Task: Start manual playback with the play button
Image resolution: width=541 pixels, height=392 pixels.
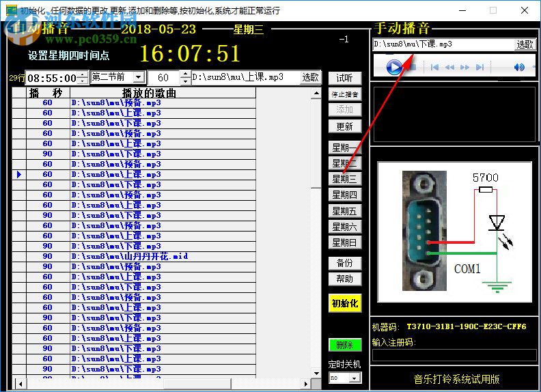Action: click(394, 67)
